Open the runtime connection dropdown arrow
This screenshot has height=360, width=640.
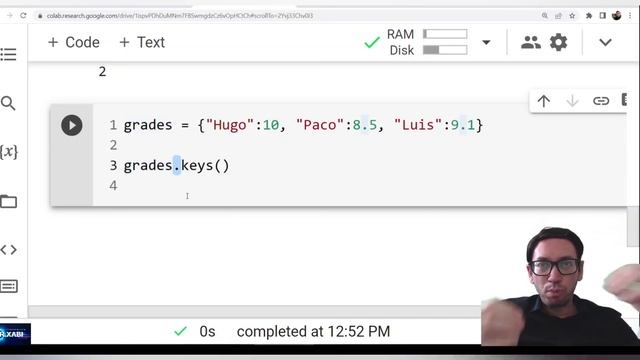pyautogui.click(x=486, y=42)
